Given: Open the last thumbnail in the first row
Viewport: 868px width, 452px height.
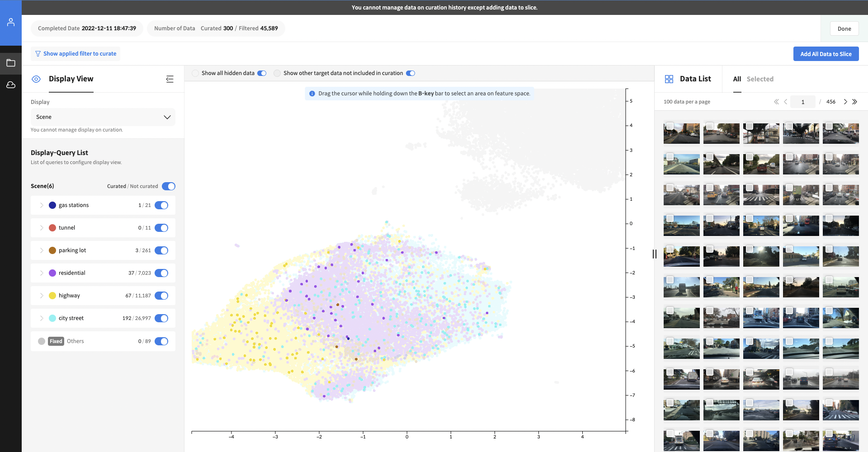Looking at the screenshot, I should 841,134.
